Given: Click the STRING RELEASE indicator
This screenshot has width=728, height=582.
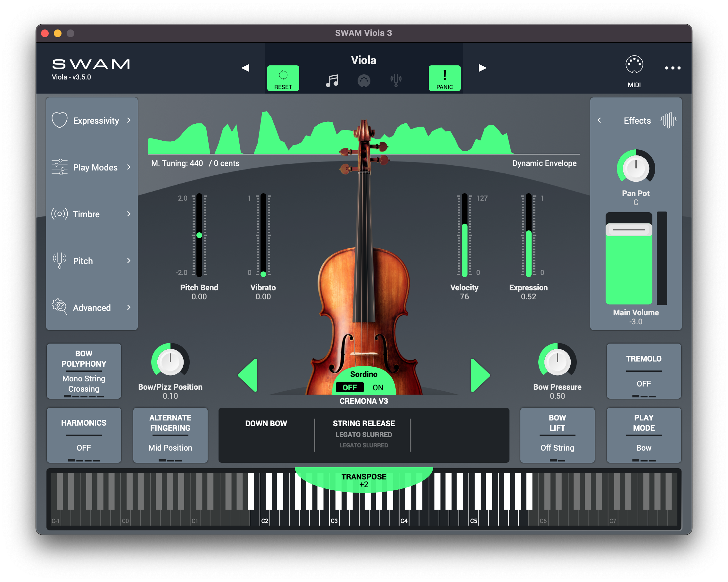Looking at the screenshot, I should [x=364, y=423].
